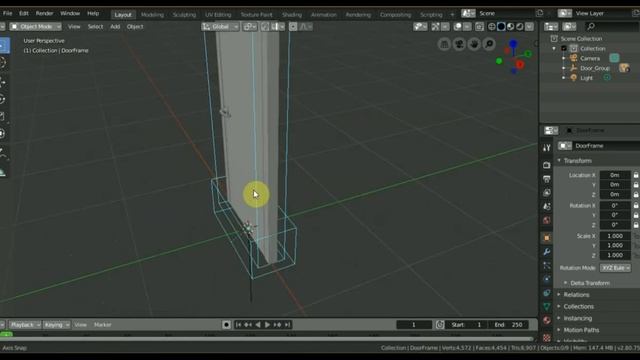The width and height of the screenshot is (640, 360).
Task: Open the Scene properties tab
Action: [547, 207]
